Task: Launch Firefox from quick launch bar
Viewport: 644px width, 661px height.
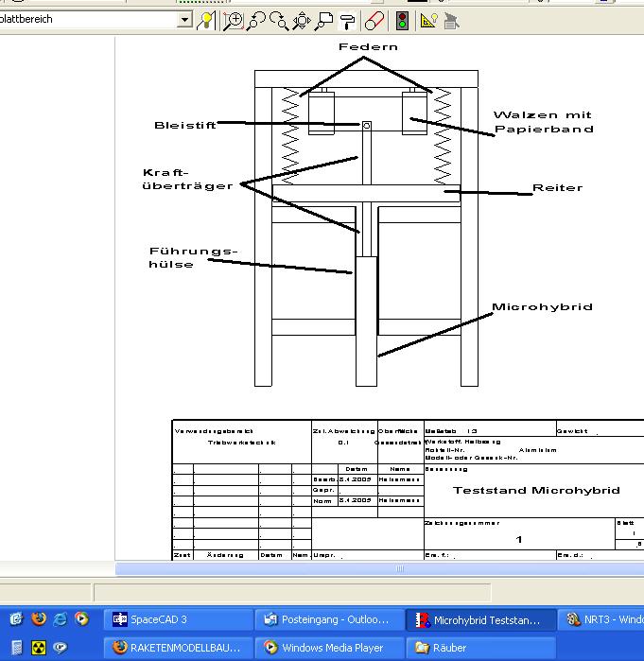Action: click(38, 620)
